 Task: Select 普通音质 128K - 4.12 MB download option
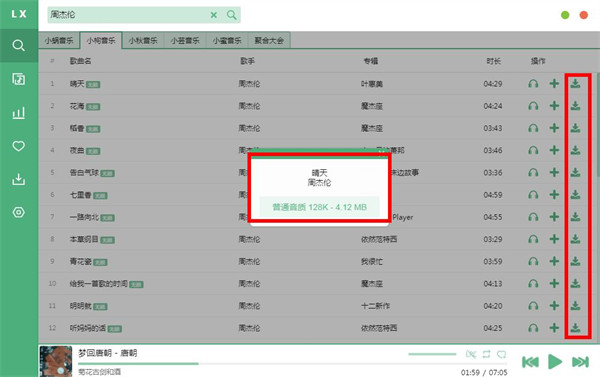(x=319, y=207)
